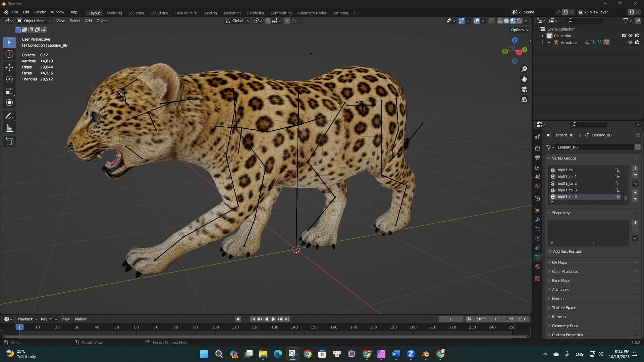This screenshot has height=362, width=644.
Task: Open viewport Options dropdown
Action: pyautogui.click(x=519, y=30)
